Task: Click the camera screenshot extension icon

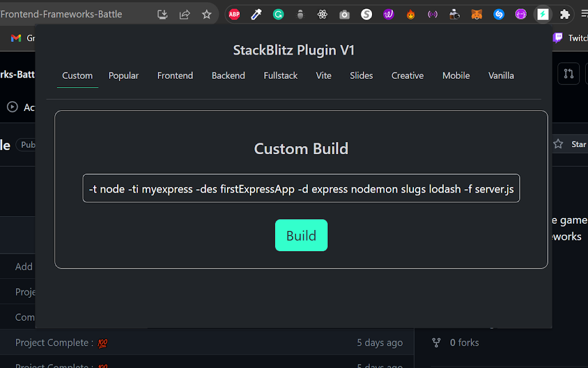Action: pos(345,14)
